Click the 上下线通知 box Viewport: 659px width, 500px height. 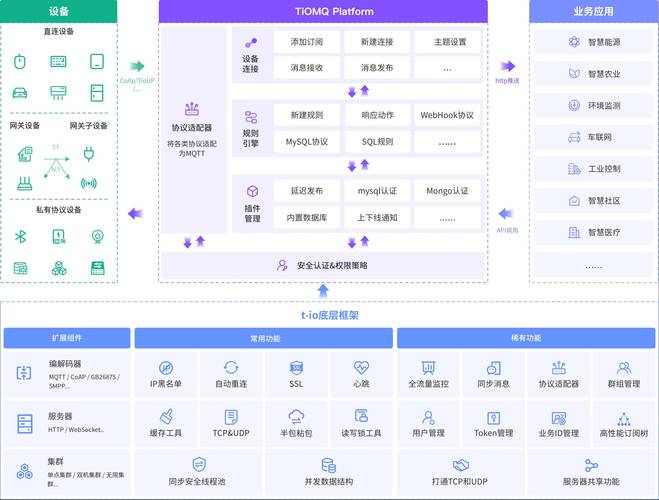[377, 217]
